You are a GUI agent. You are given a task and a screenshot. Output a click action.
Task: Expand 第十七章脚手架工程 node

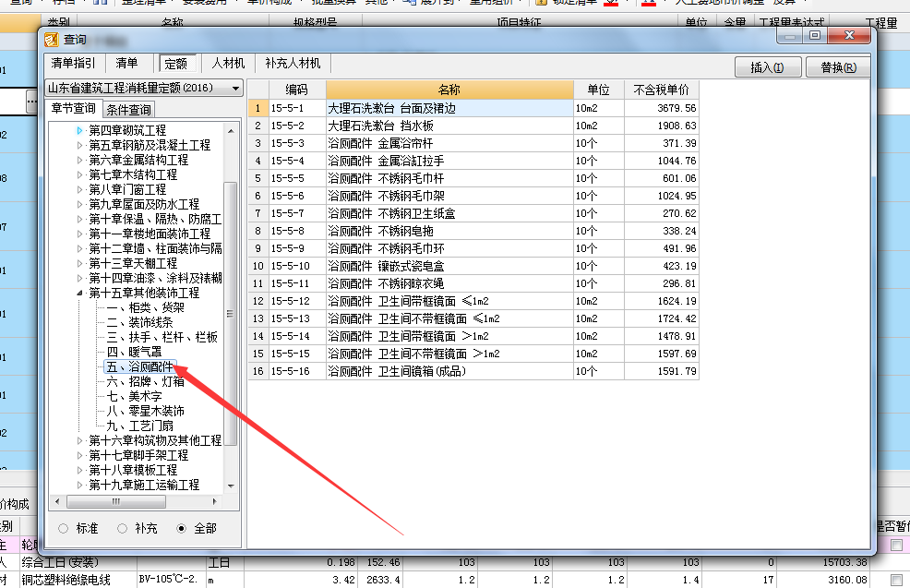80,455
